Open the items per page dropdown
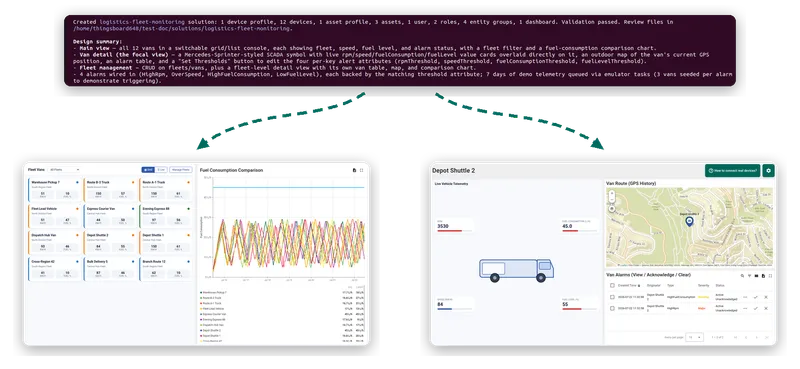800x369 pixels. 694,337
